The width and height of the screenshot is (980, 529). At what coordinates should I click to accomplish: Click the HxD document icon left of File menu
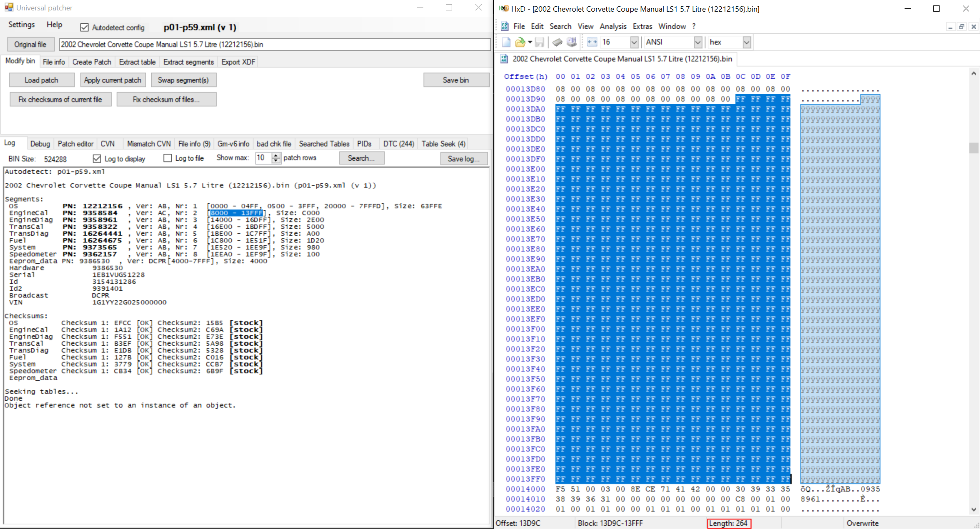(505, 26)
